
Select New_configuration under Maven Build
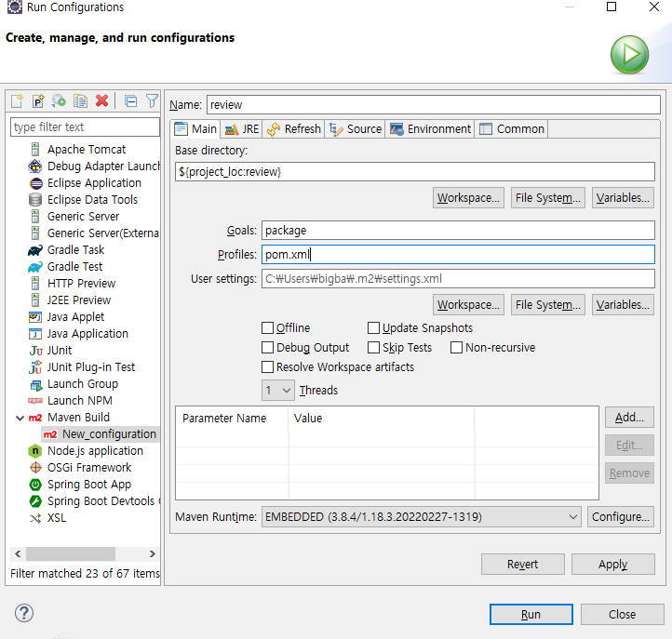coord(100,433)
